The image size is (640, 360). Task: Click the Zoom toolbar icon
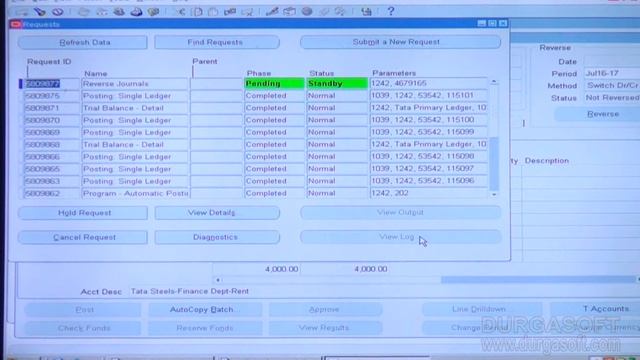point(289,11)
